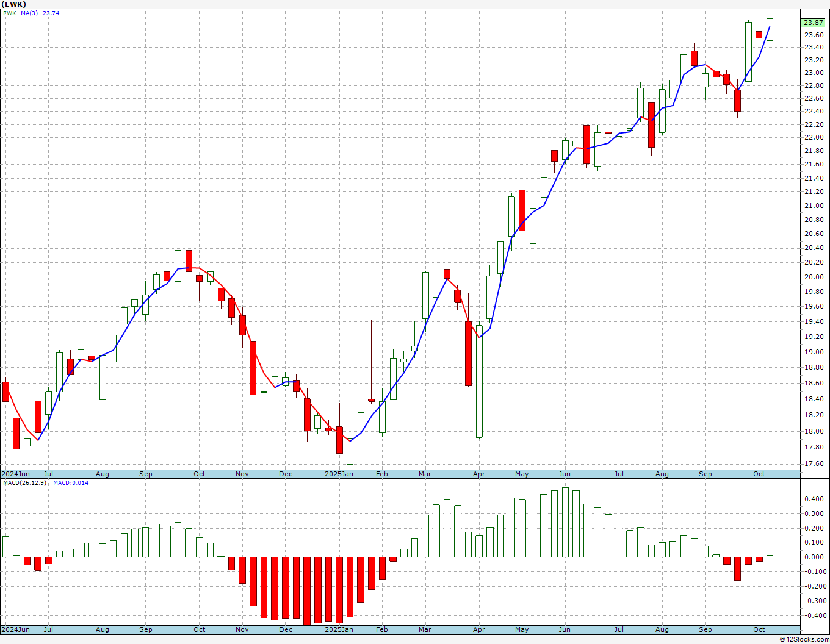Click the small green MACD bar at far right
Screen dimensions: 830x644
pyautogui.click(x=770, y=556)
